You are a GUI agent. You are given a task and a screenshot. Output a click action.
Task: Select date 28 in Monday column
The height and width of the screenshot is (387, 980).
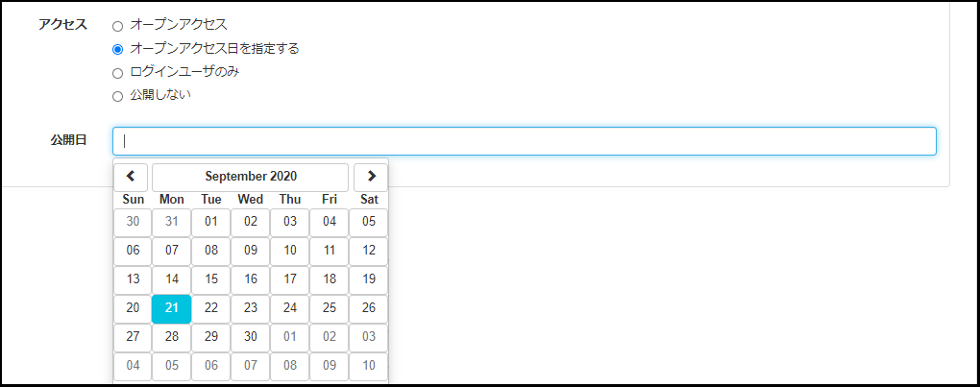click(x=172, y=337)
